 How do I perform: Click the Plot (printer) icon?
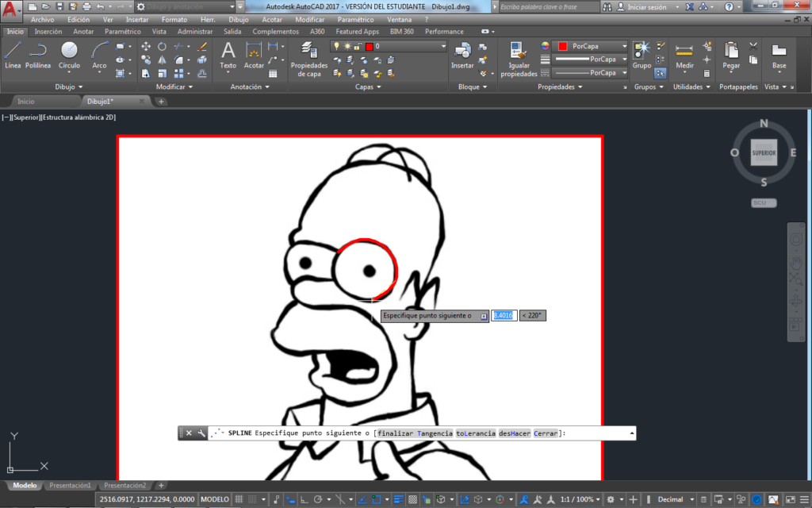(x=86, y=6)
